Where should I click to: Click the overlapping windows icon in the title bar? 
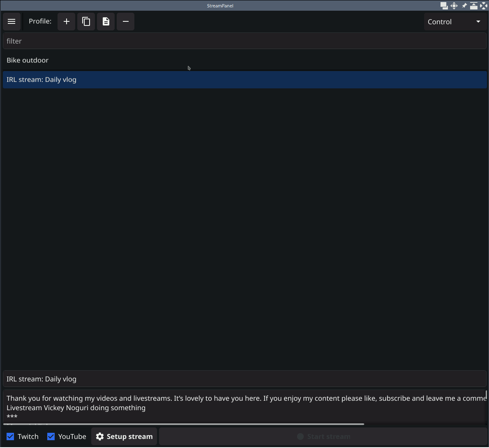tap(444, 6)
